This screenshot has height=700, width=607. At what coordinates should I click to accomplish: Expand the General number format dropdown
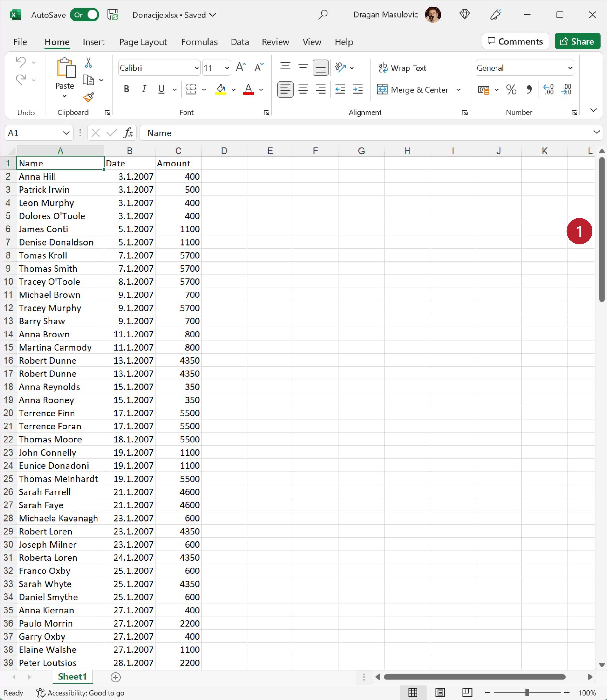[x=570, y=68]
